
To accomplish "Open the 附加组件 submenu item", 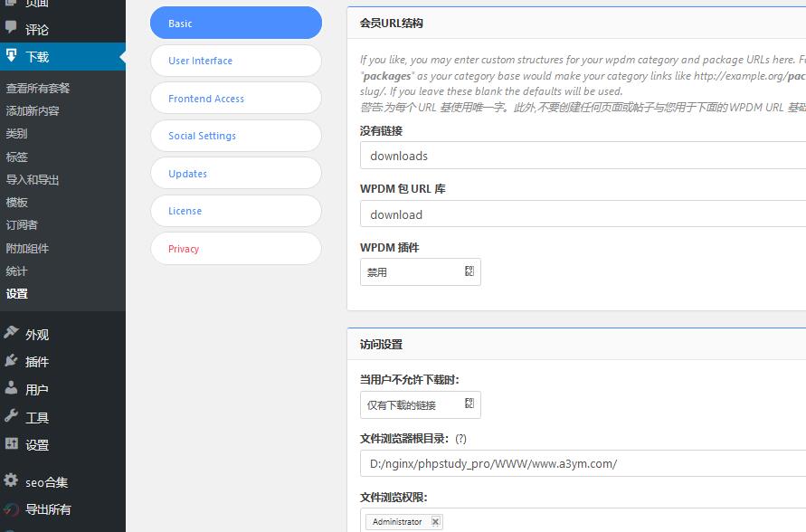I will [x=27, y=248].
